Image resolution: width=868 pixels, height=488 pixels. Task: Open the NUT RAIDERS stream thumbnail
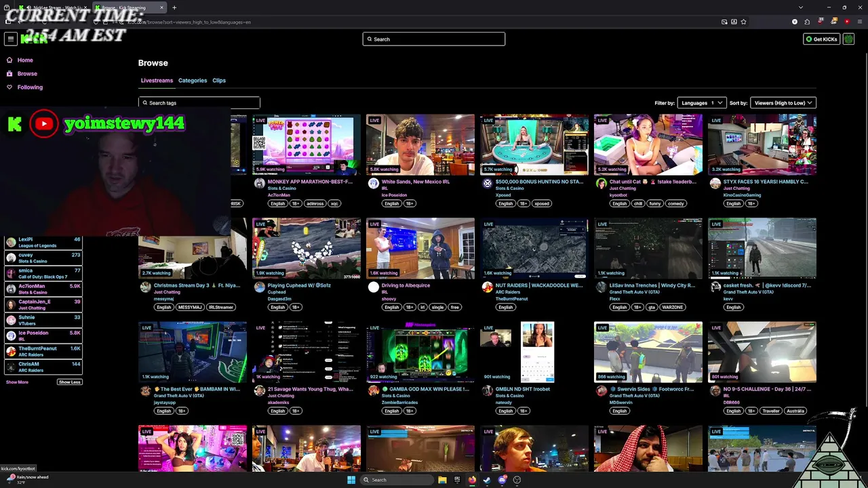pyautogui.click(x=534, y=249)
